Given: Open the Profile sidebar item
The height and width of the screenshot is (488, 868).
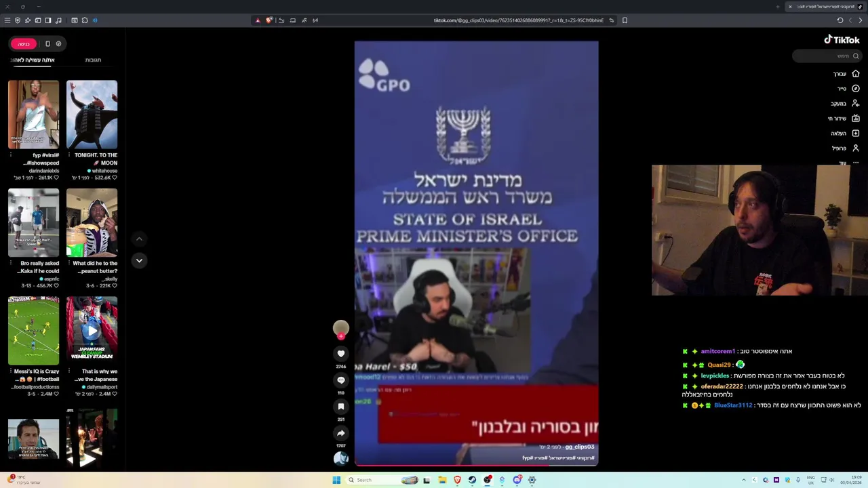Looking at the screenshot, I should click(x=846, y=148).
